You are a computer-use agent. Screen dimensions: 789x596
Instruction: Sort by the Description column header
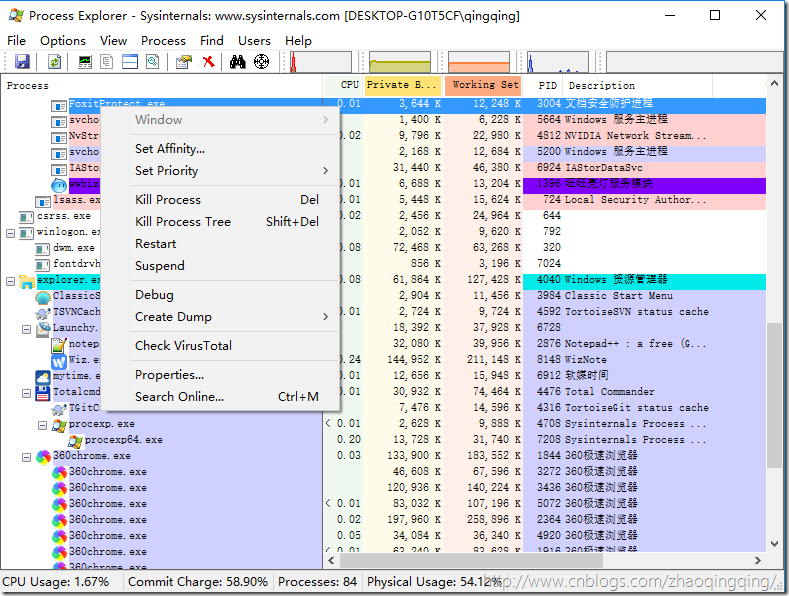[638, 85]
